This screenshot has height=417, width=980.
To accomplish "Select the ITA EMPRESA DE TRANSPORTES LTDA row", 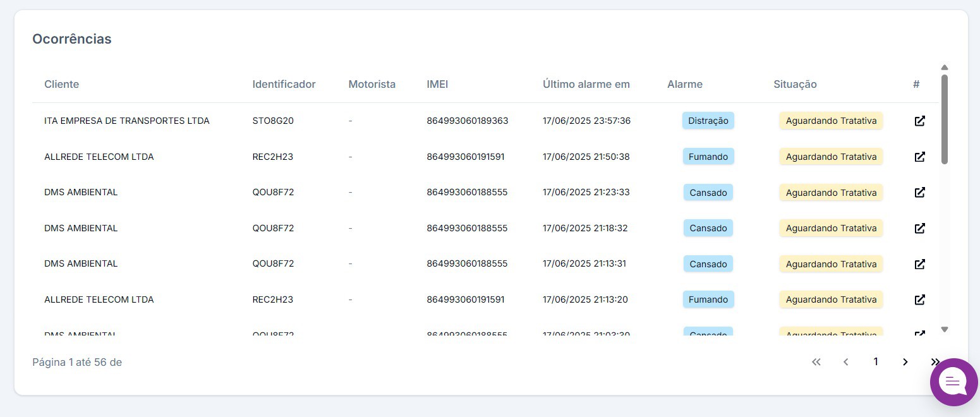I will (x=126, y=121).
